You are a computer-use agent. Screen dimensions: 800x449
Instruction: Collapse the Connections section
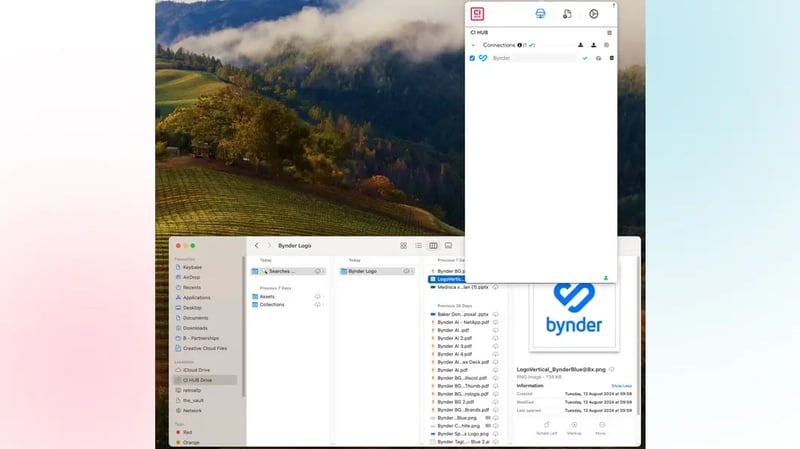point(473,45)
